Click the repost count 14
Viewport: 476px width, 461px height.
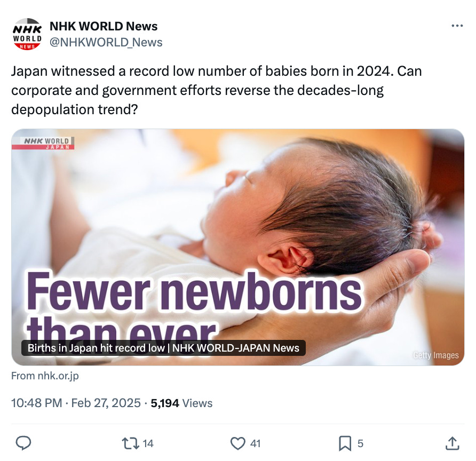tap(148, 444)
